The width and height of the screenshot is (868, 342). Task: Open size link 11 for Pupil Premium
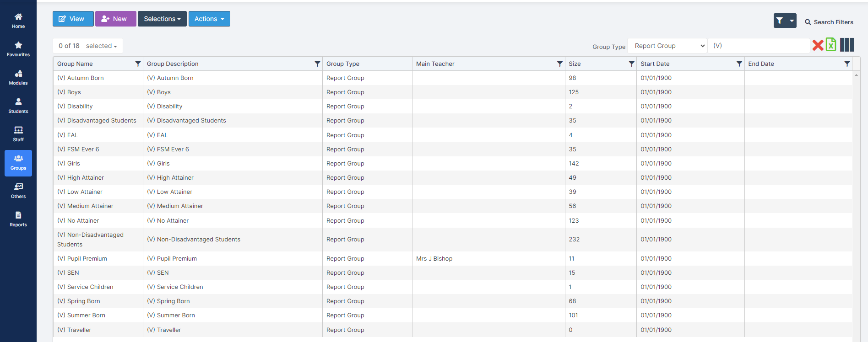[x=571, y=259]
